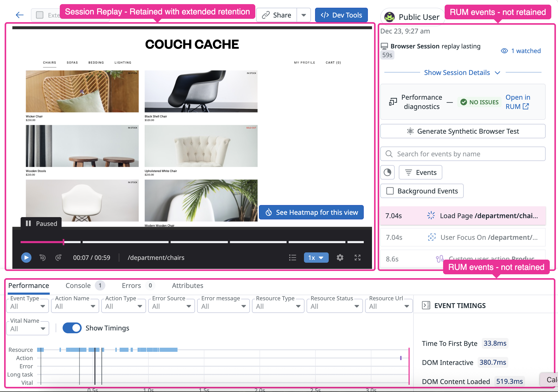The height and width of the screenshot is (392, 558).
Task: Open replay settings gear
Action: tap(340, 258)
